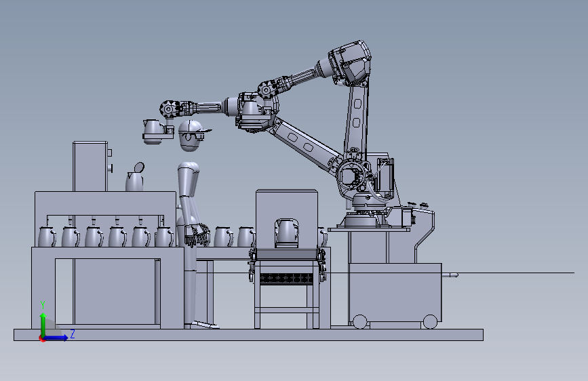This screenshot has height=381, width=588.
Task: Click the red origin of the coordinate triad
Action: 41,339
